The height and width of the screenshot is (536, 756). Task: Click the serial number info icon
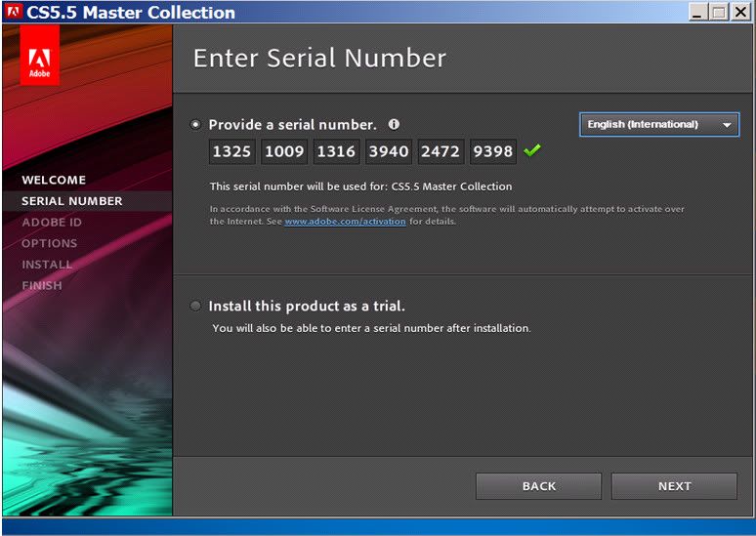[394, 124]
